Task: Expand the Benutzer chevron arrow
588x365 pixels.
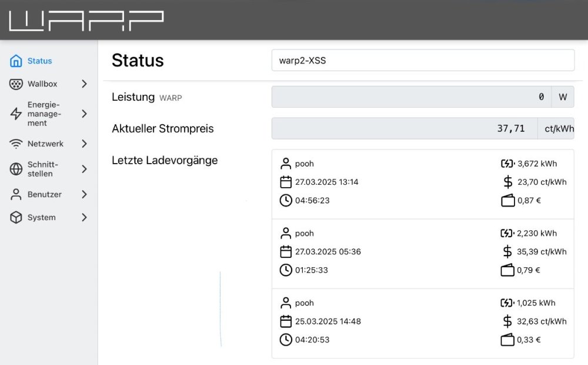Action: (x=84, y=194)
